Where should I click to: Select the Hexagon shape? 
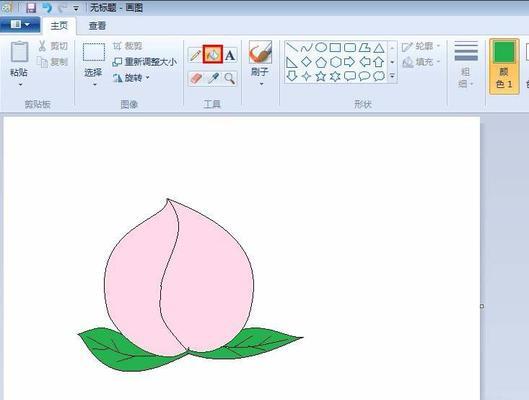(335, 62)
